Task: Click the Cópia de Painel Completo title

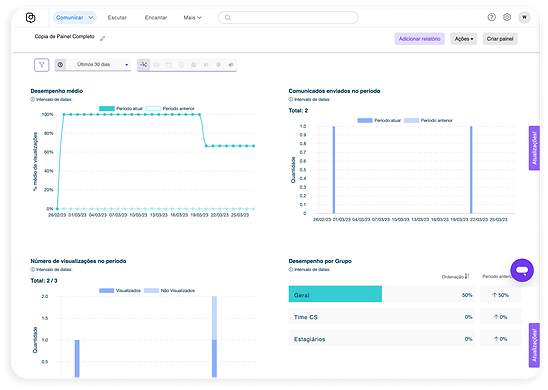Action: coord(65,36)
